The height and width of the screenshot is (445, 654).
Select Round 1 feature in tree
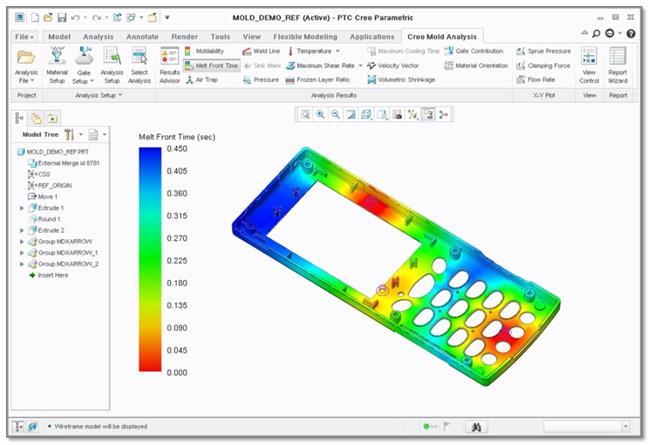click(x=45, y=219)
